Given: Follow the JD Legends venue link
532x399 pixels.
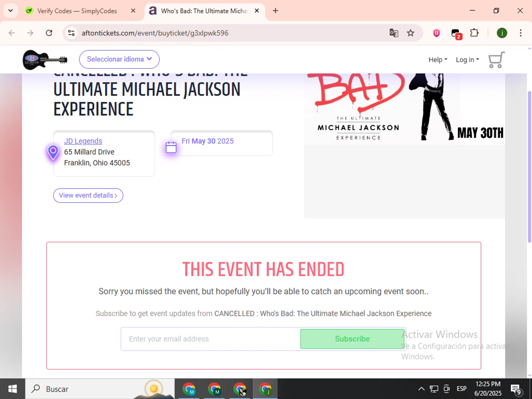Looking at the screenshot, I should coord(83,141).
